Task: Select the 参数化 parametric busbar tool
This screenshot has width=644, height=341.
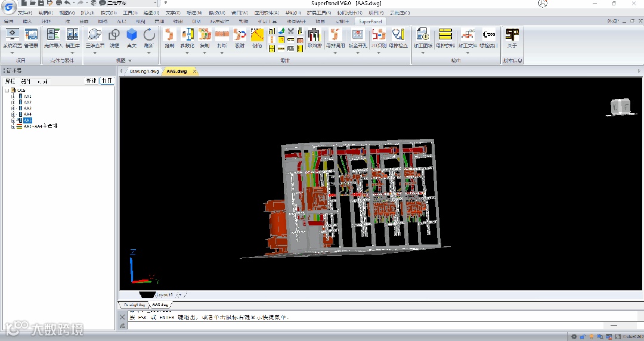Action: 187,38
